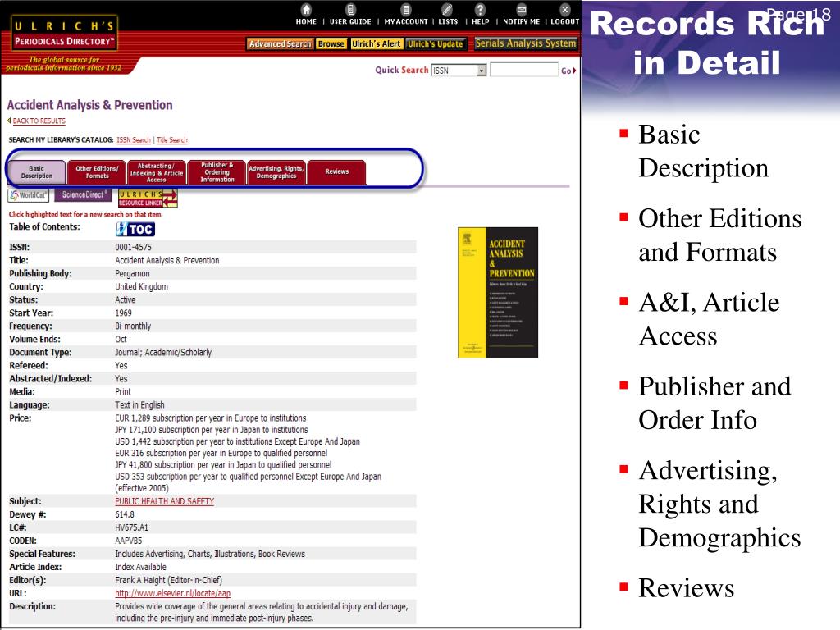Click the editor name Frank A Haight
Screen dimensions: 840x630
click(141, 580)
